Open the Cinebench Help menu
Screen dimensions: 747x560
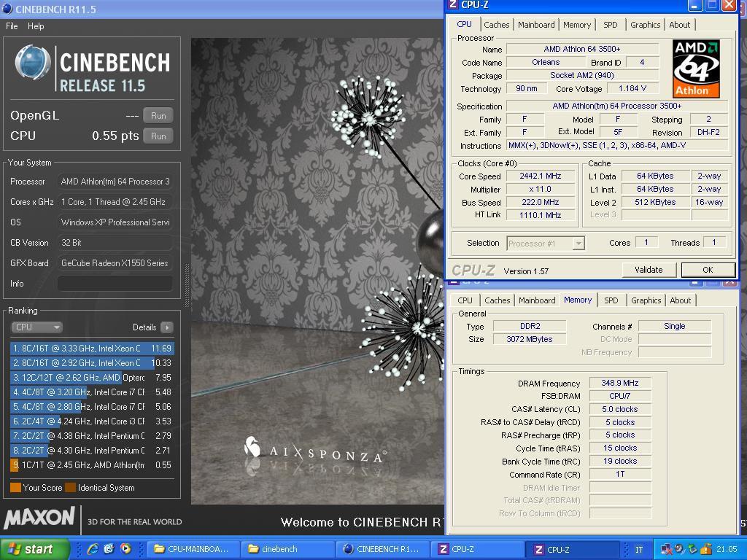tap(36, 26)
